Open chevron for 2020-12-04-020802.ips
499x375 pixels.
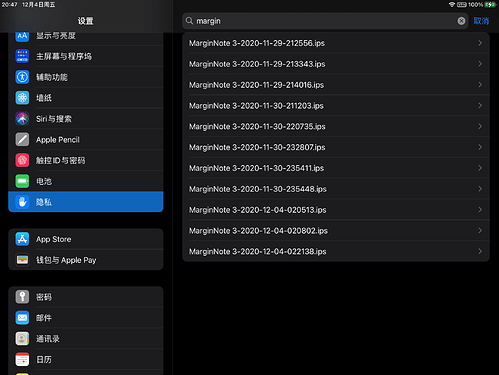[480, 230]
